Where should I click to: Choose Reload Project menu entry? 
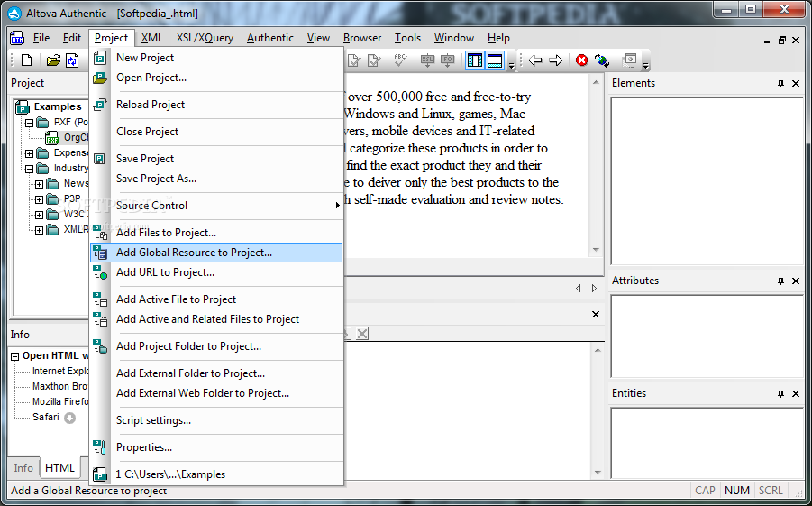[216, 105]
